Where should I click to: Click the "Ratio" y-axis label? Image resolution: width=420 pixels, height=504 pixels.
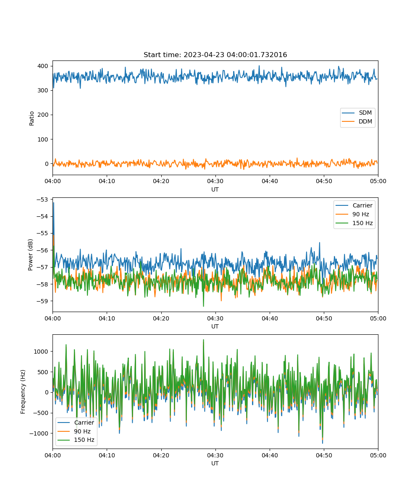32,118
